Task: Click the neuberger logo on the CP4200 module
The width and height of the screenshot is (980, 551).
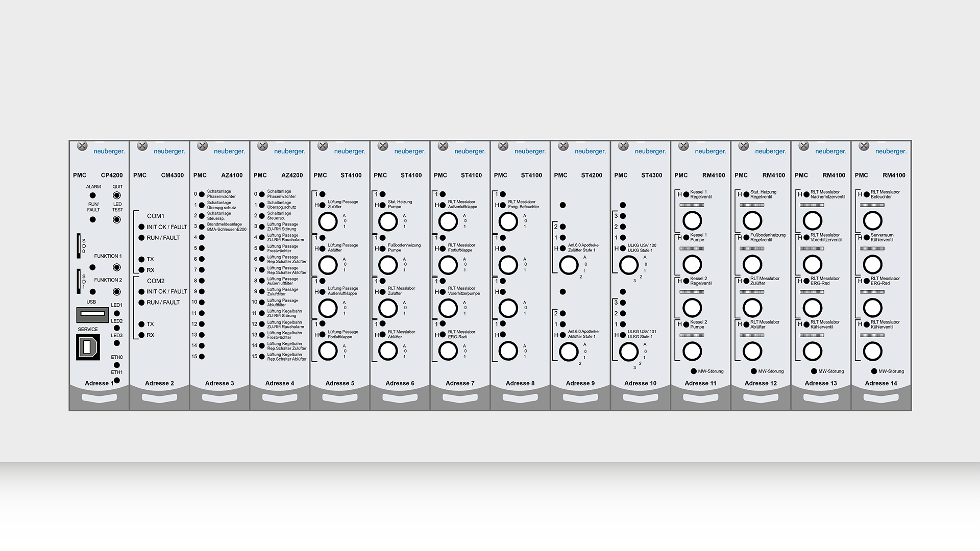Action: pos(109,152)
